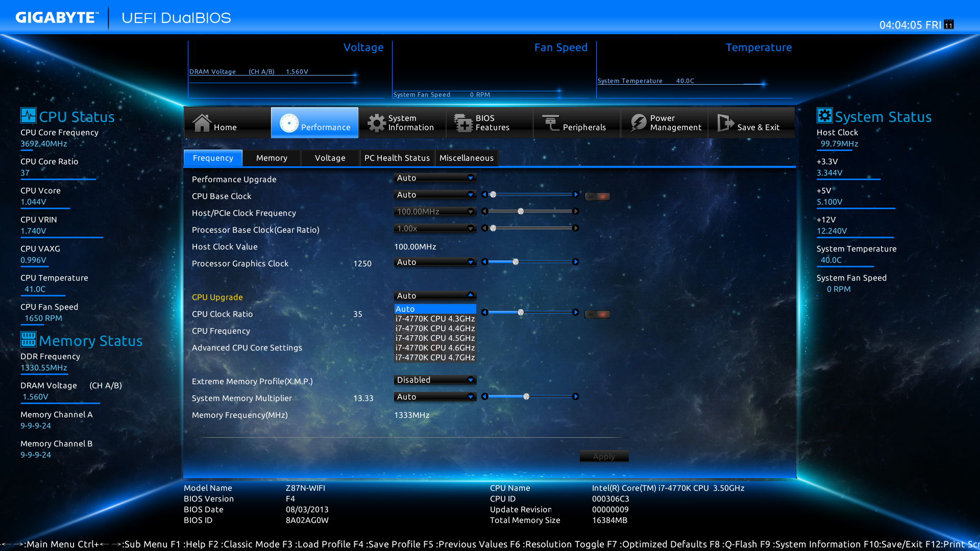
Task: Expand the Performance Upgrade dropdown
Action: tap(435, 178)
